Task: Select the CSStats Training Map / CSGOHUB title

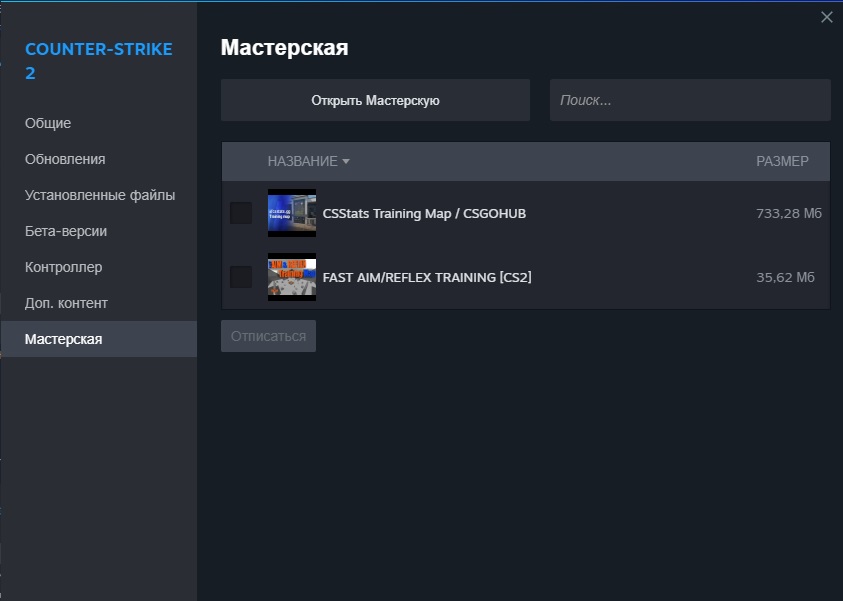Action: tap(424, 213)
